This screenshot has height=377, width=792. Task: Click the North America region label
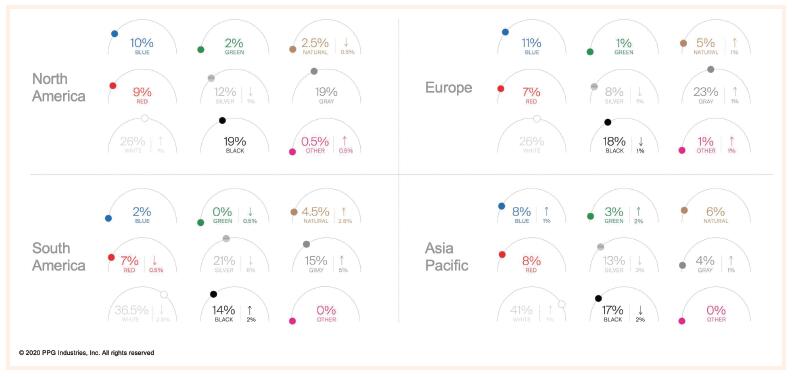pyautogui.click(x=59, y=87)
